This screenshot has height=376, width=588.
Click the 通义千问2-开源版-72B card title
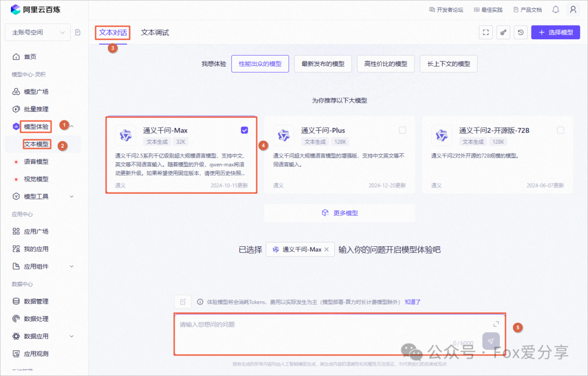494,130
